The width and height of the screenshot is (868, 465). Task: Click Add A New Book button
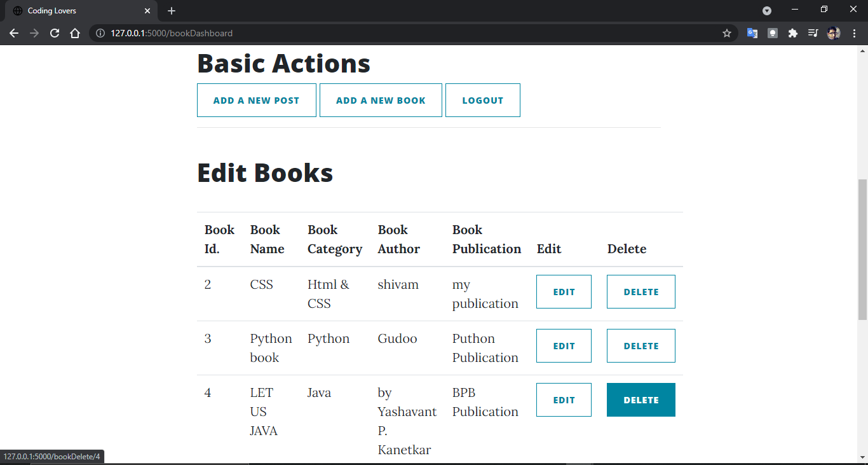(381, 101)
